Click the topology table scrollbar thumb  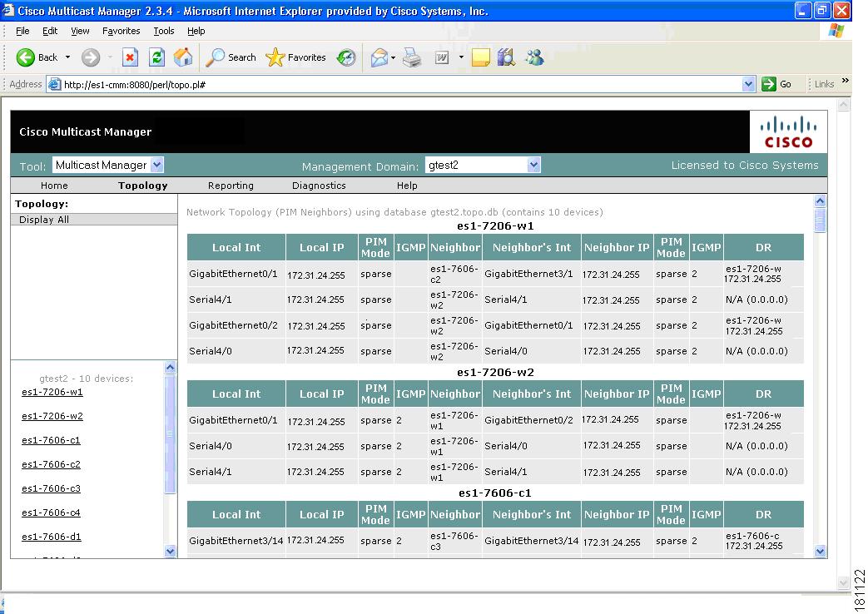point(821,220)
